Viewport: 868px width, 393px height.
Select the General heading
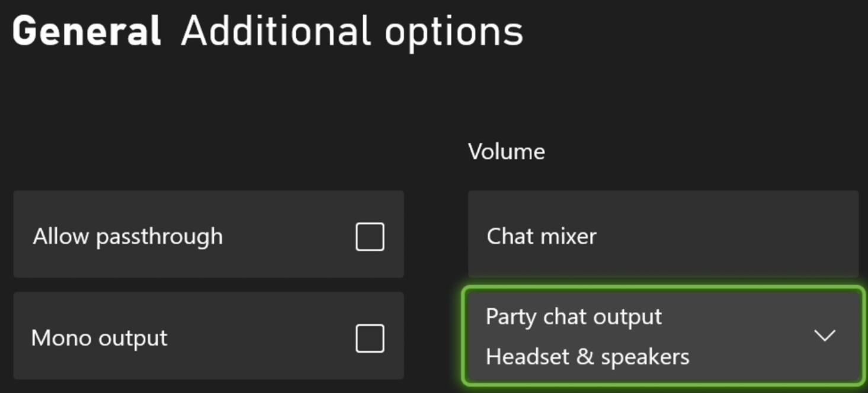coord(87,31)
